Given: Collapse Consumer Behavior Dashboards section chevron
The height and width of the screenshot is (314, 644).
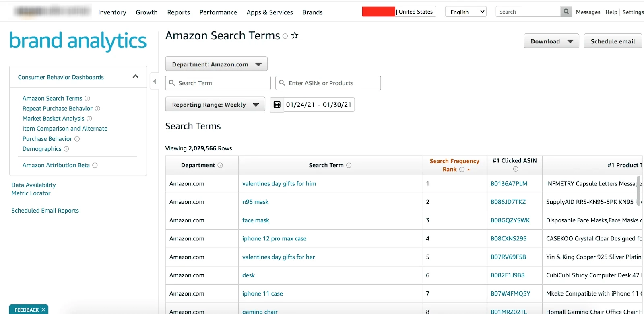Looking at the screenshot, I should tap(136, 76).
